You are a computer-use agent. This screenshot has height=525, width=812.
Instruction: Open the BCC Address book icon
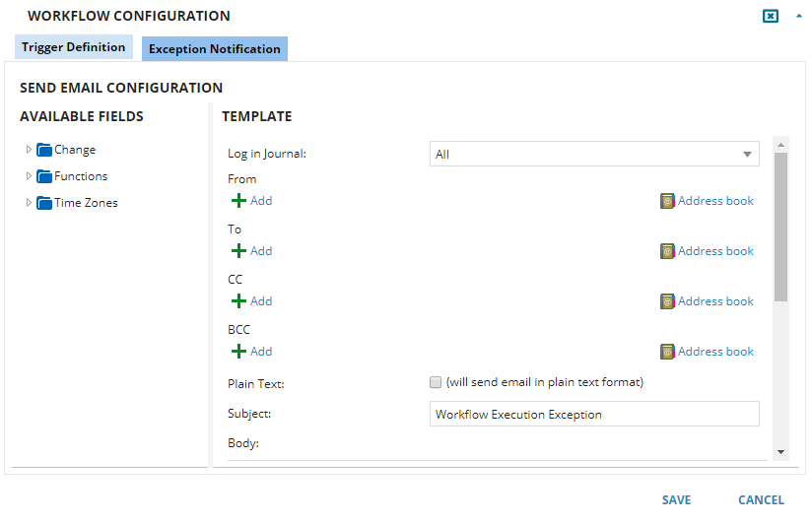[x=667, y=352]
